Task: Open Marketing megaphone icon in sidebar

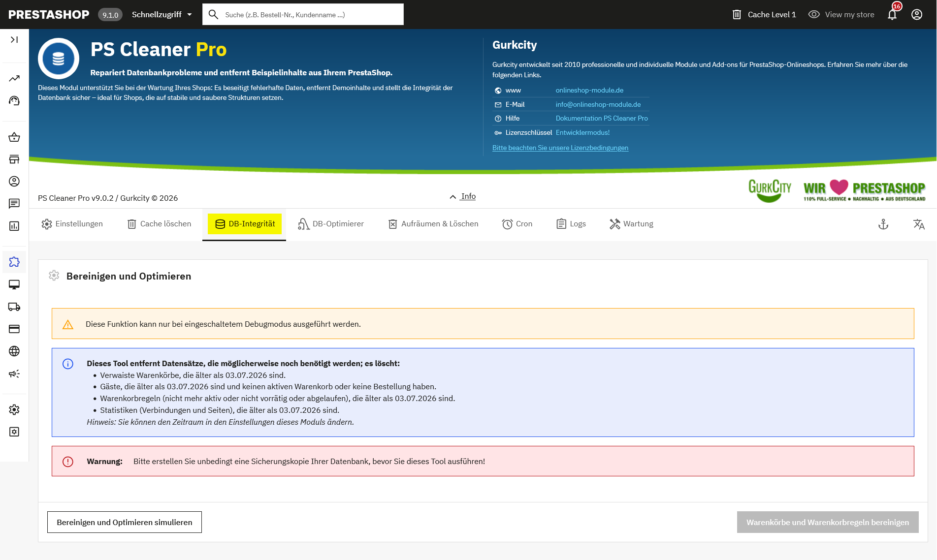Action: [14, 373]
